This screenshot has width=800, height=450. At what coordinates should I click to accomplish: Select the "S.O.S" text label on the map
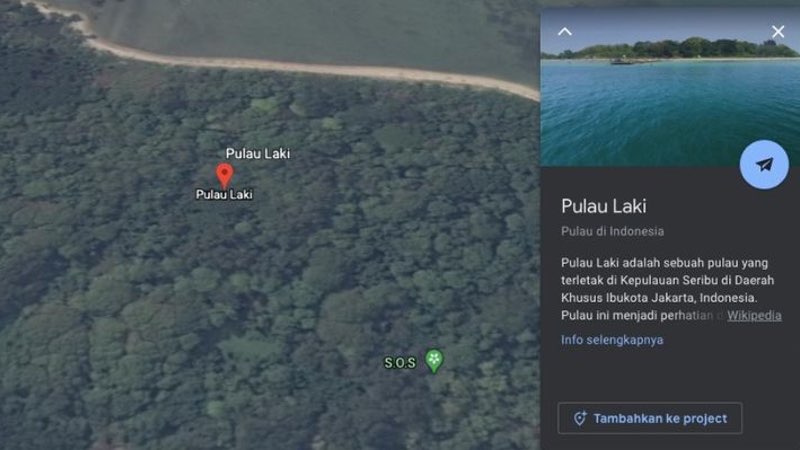coord(400,363)
